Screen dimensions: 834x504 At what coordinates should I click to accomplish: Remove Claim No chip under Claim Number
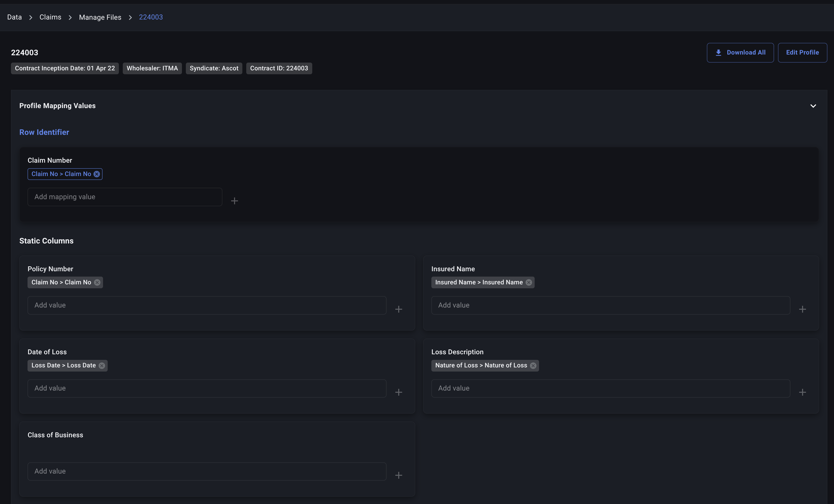(x=97, y=174)
